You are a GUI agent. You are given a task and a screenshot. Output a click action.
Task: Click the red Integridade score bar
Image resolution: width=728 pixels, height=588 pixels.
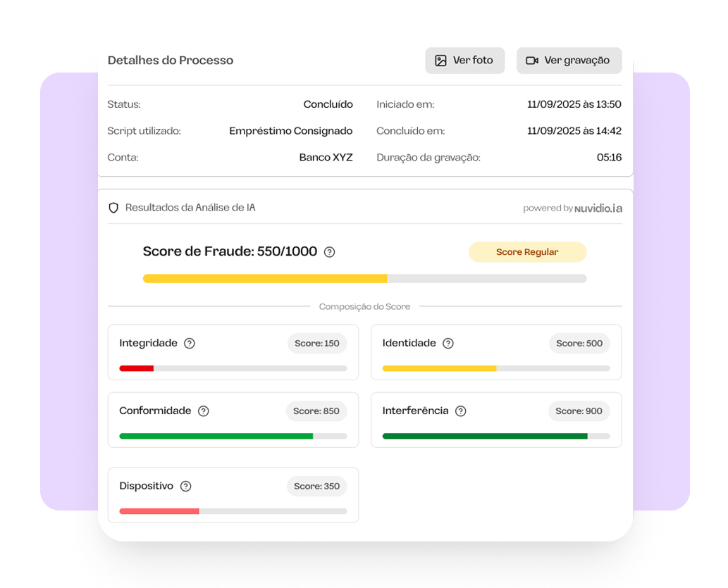click(x=233, y=368)
